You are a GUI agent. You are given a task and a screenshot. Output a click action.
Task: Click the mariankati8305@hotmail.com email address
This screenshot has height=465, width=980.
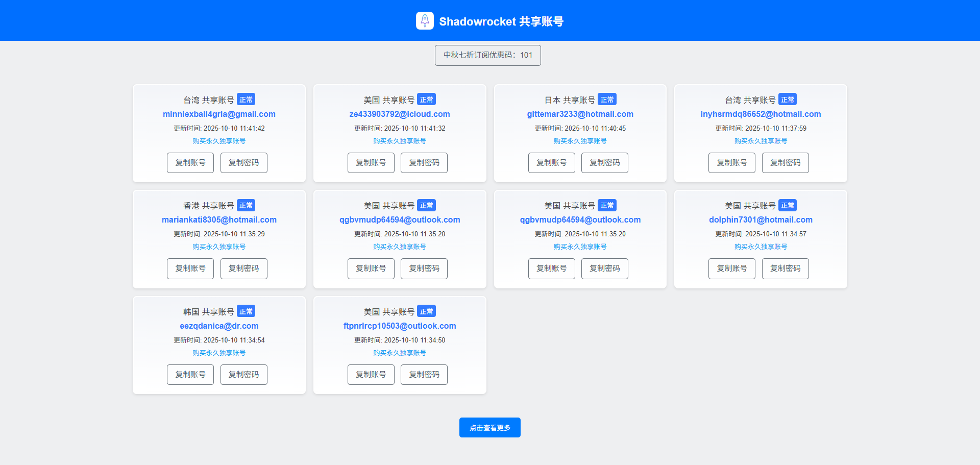[219, 220]
